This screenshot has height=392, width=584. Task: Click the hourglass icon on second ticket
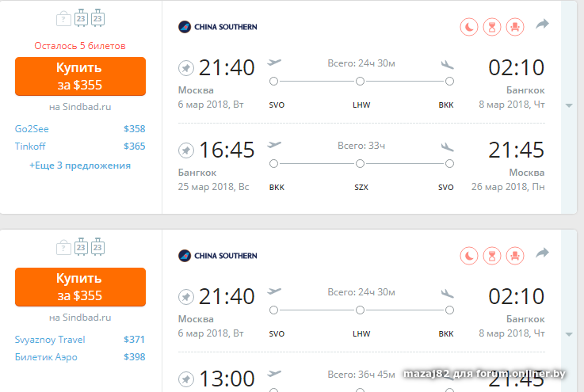tap(492, 255)
